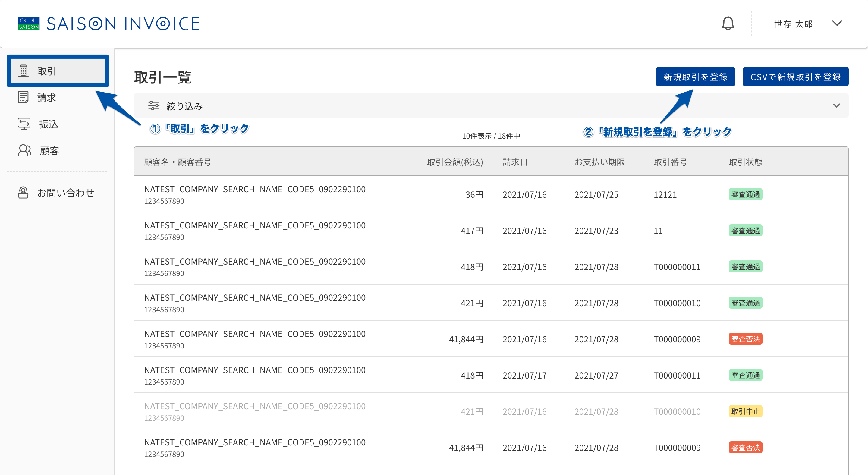The width and height of the screenshot is (868, 475).
Task: Click column header お支払い期限
Action: click(599, 162)
